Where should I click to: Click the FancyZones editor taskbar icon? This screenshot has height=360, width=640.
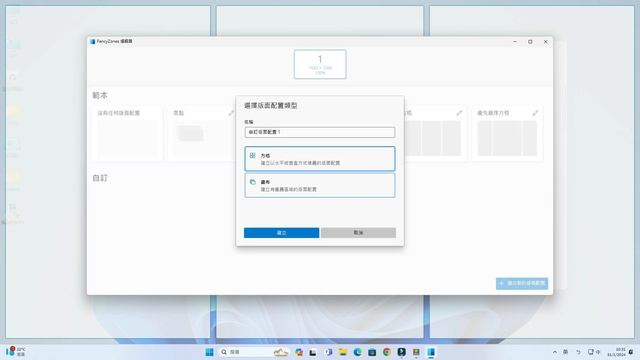pos(431,352)
